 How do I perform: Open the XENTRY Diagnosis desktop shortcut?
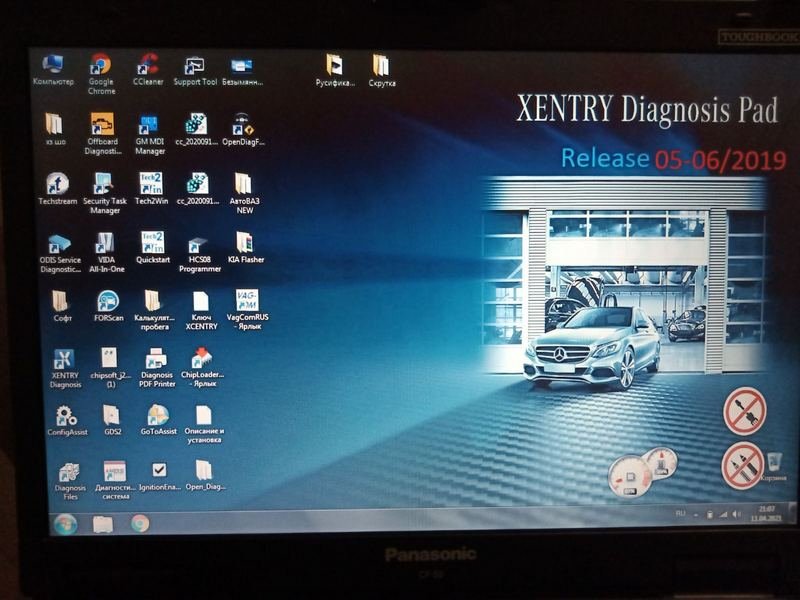tap(64, 361)
